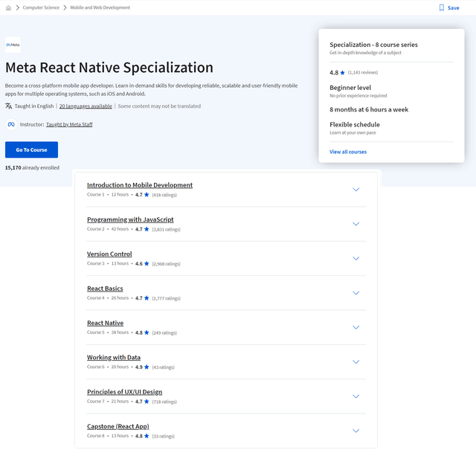Expand the Introduction to Mobile Development course
This screenshot has width=476, height=450.
[356, 189]
